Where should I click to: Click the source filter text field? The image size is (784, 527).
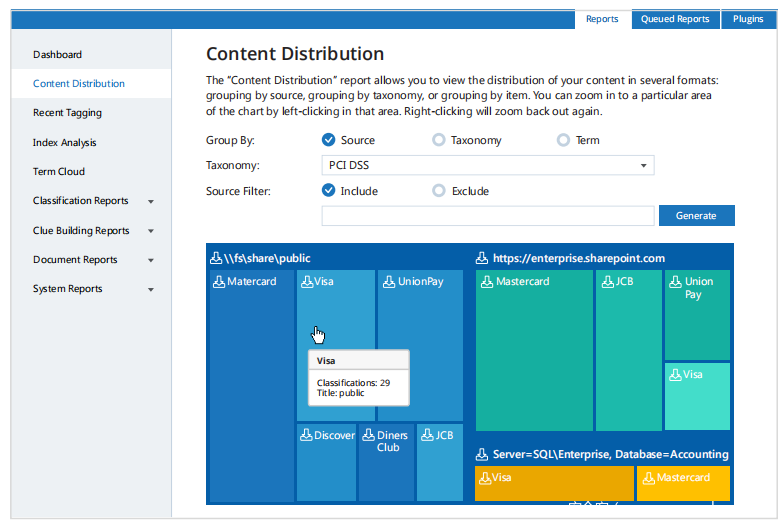(x=487, y=216)
